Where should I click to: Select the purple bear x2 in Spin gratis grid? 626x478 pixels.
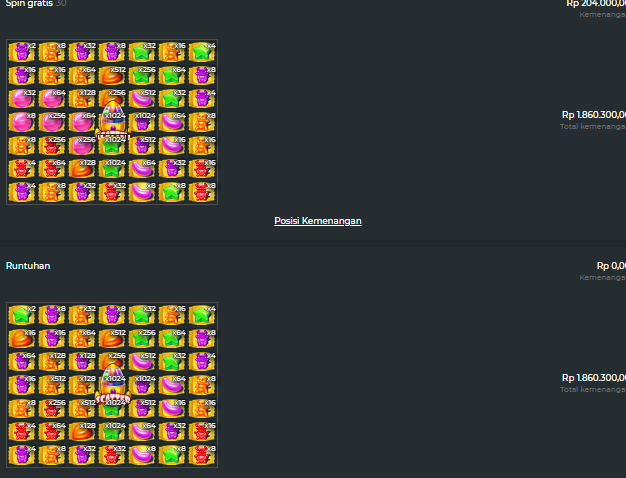22,52
